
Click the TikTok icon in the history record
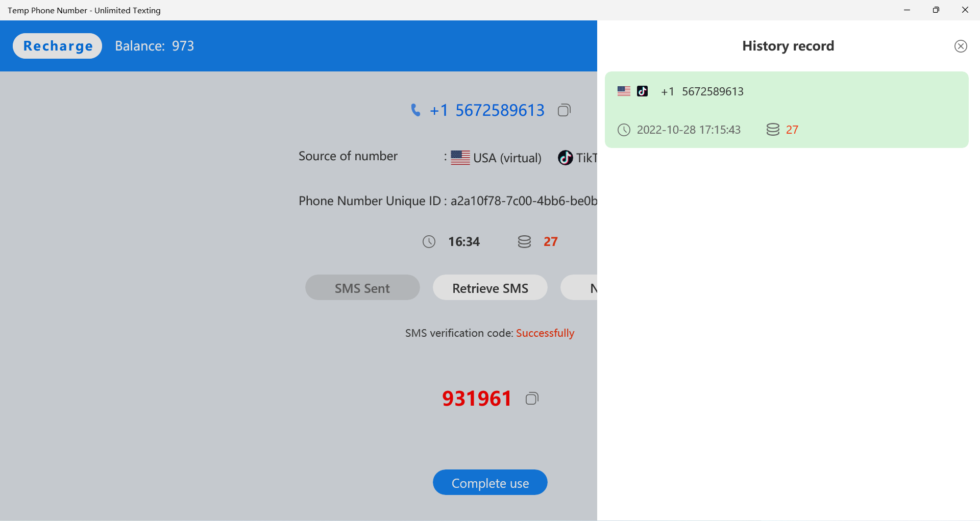pos(643,91)
